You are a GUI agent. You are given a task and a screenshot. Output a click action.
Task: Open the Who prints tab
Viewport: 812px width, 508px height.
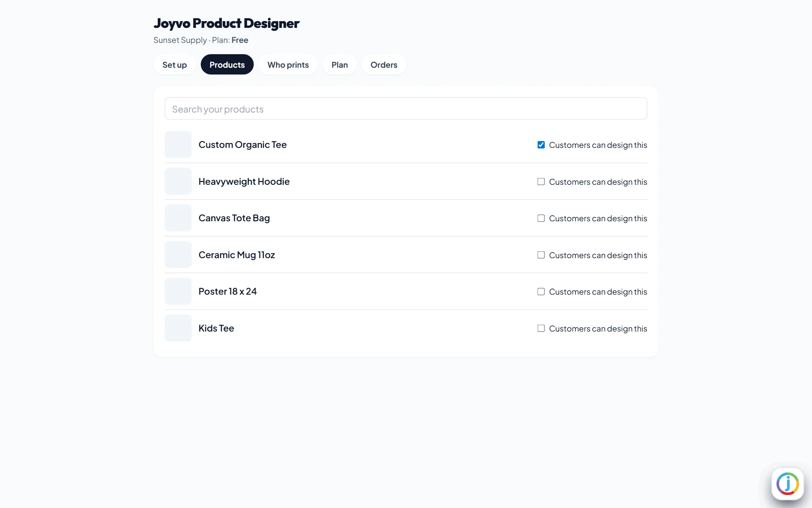coord(288,65)
